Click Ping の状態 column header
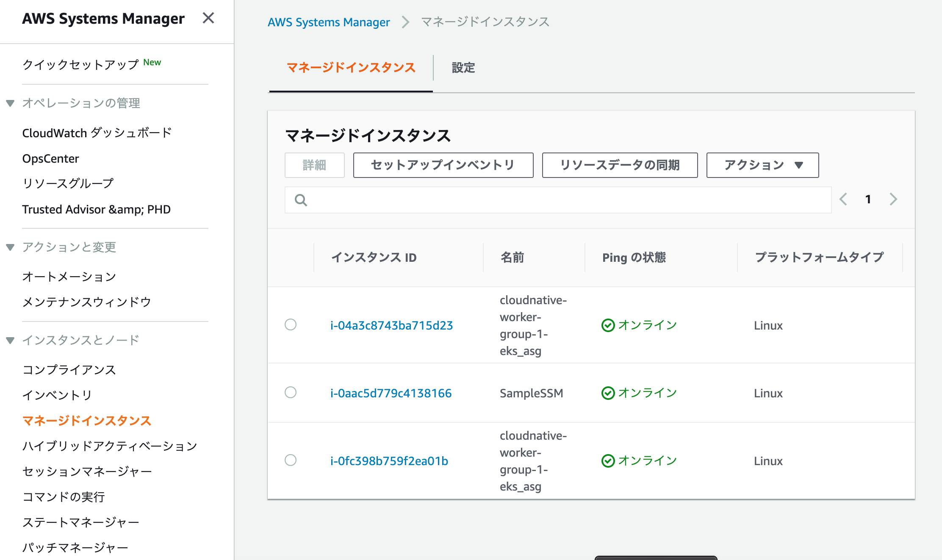 point(634,258)
